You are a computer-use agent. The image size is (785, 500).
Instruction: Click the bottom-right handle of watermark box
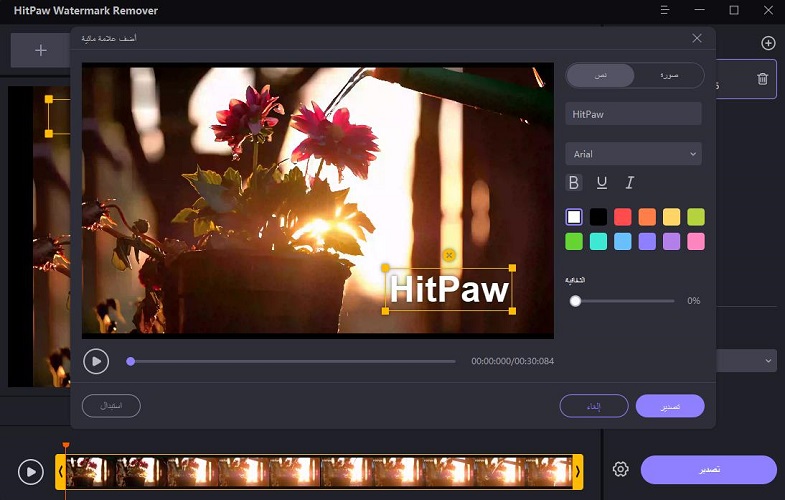click(512, 311)
